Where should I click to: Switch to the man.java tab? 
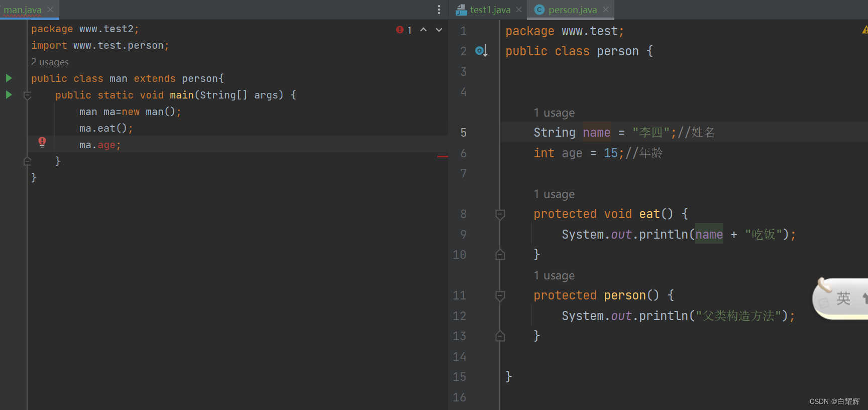point(23,10)
